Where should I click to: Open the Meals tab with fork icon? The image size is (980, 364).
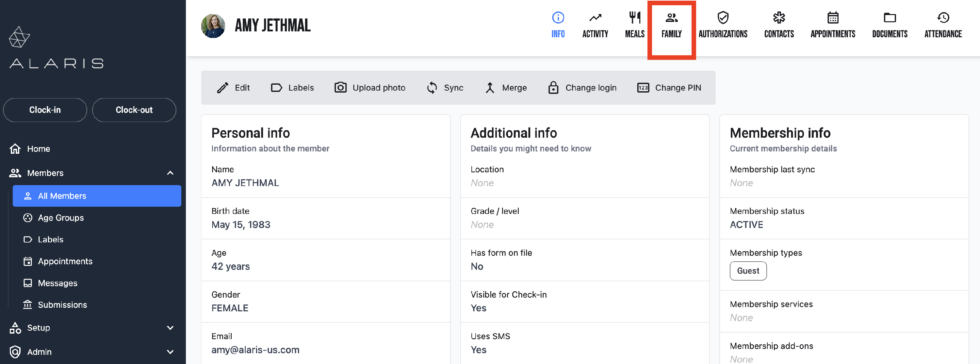click(x=635, y=18)
